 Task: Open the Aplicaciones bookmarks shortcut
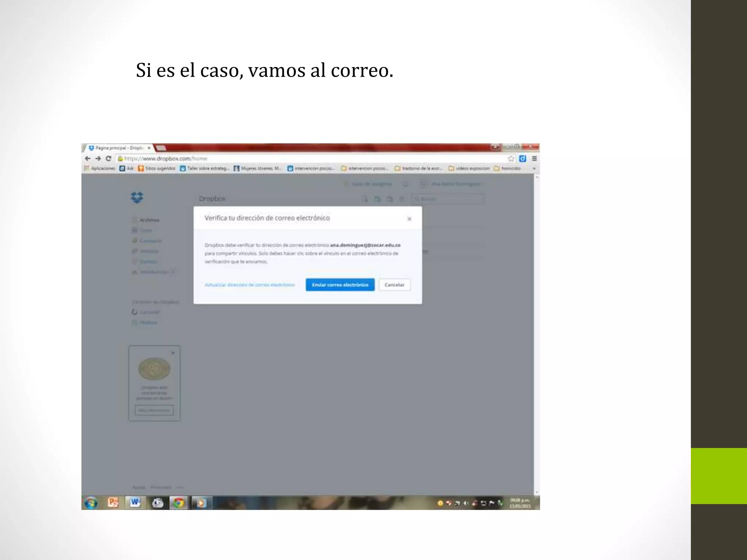click(x=100, y=168)
